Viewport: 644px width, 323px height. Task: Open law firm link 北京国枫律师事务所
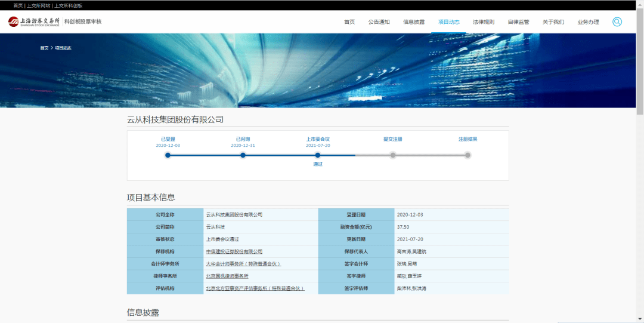[227, 276]
